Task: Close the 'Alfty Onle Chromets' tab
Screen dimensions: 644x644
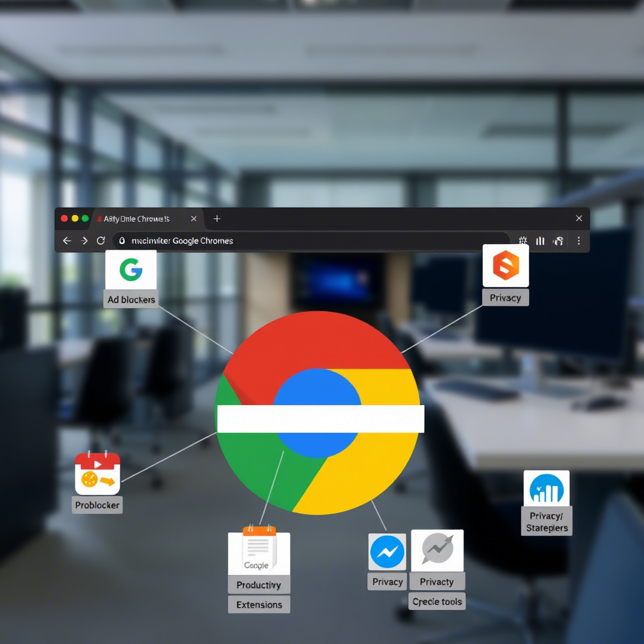Action: (194, 218)
